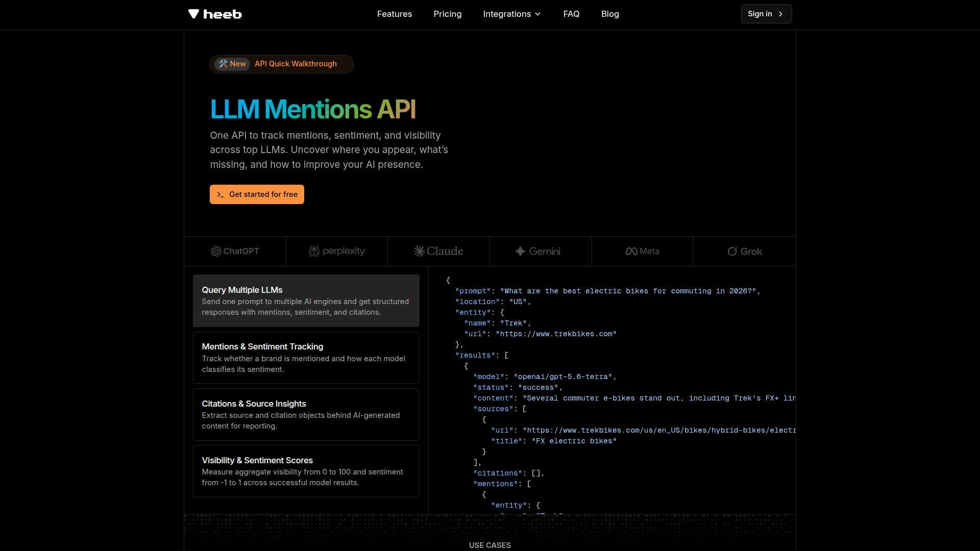Screen dimensions: 980x551
Task: Click the Sign in button
Action: (766, 14)
